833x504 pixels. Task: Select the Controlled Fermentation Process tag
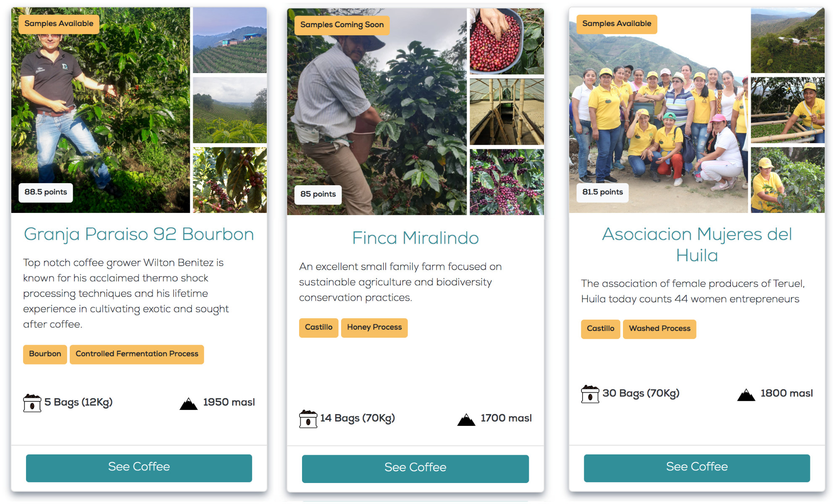coord(137,354)
